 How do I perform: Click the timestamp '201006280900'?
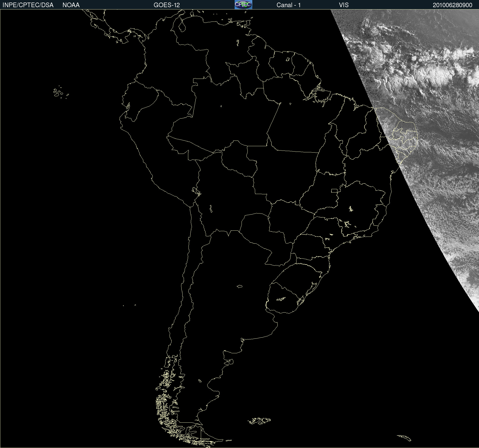pyautogui.click(x=452, y=5)
